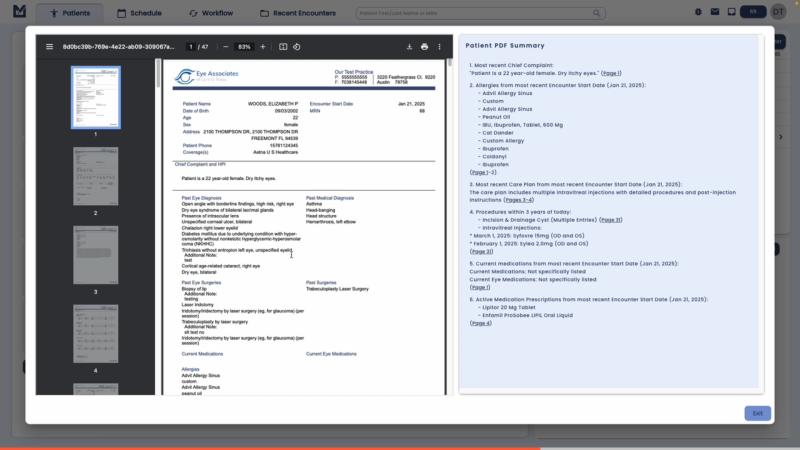Viewport: 800px width, 450px height.
Task: Open the Patients tab
Action: pos(70,13)
